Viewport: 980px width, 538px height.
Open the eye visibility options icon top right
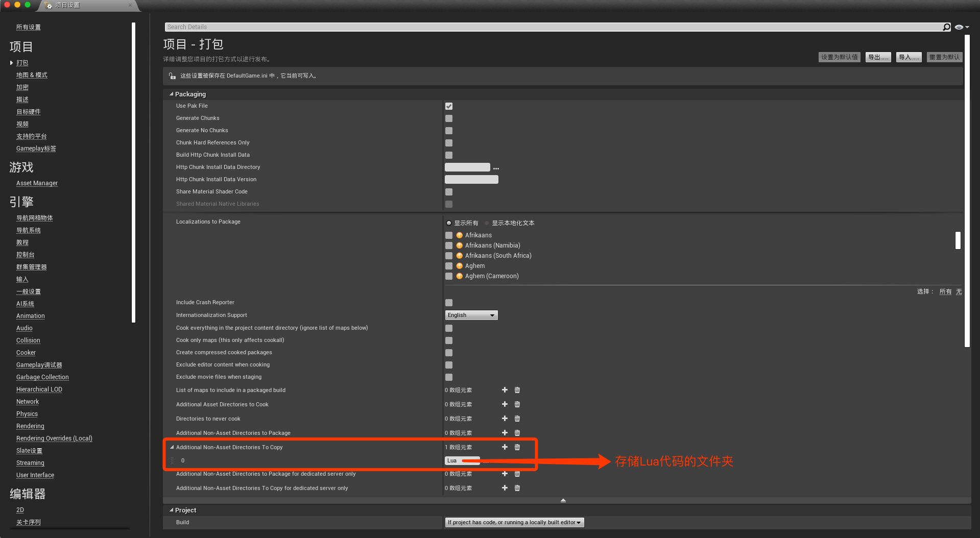click(959, 27)
